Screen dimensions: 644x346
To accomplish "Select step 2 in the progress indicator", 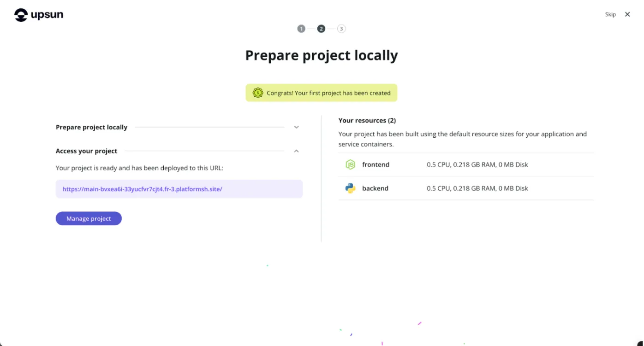I will click(x=321, y=29).
